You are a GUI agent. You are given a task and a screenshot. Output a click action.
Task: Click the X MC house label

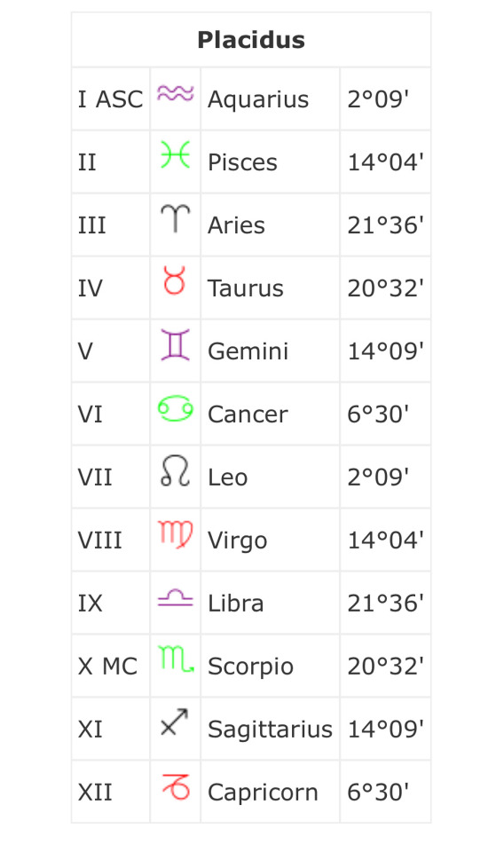click(107, 667)
